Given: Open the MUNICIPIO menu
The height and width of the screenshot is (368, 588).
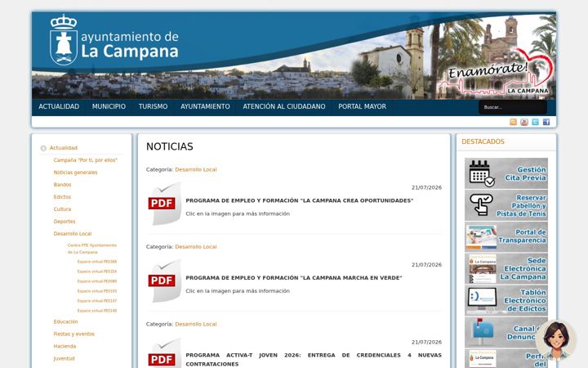Looking at the screenshot, I should (x=109, y=106).
